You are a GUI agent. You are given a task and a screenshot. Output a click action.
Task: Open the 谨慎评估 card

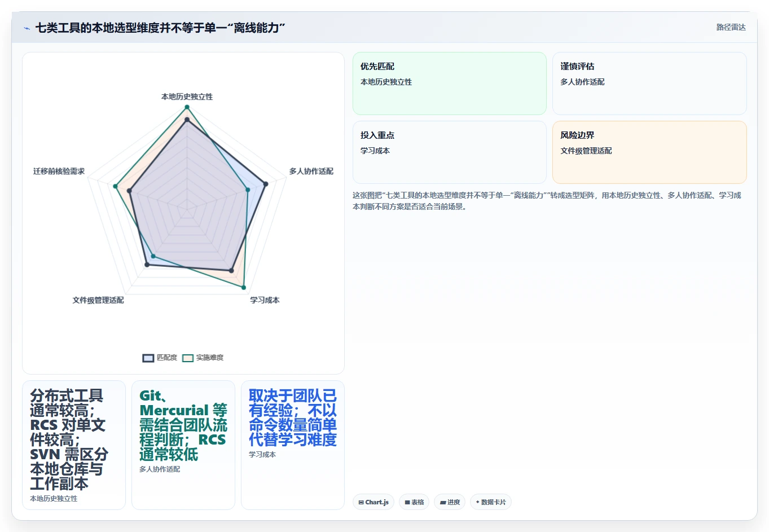[x=649, y=83]
